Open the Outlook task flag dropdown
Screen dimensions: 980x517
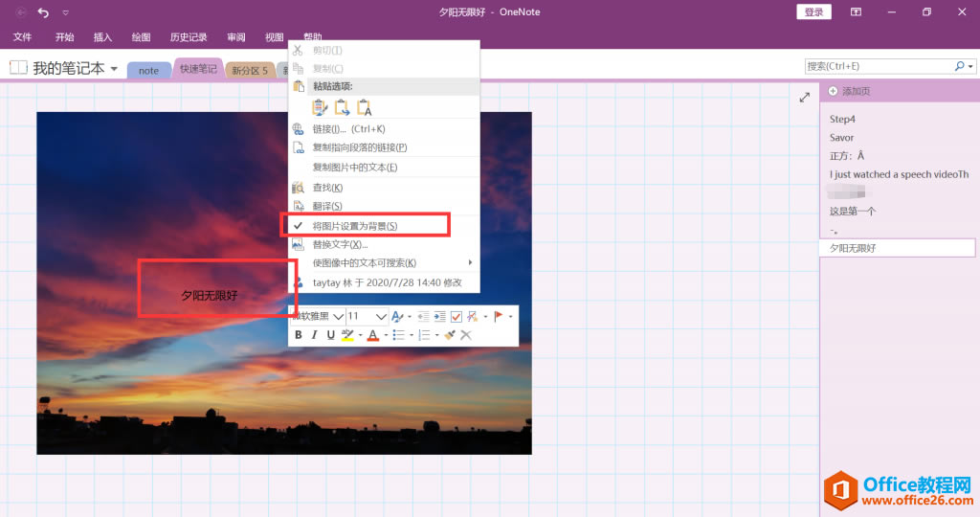pyautogui.click(x=511, y=317)
